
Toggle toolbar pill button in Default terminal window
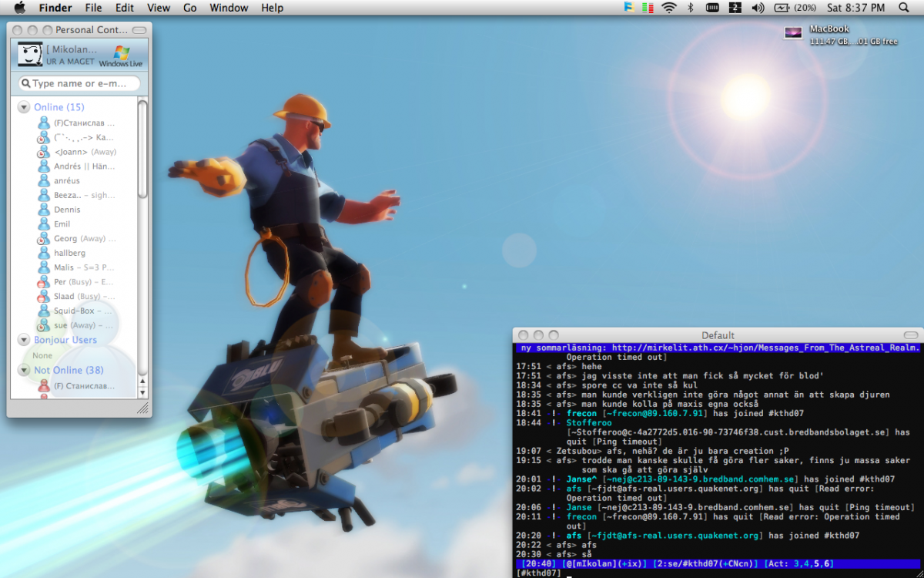[912, 335]
